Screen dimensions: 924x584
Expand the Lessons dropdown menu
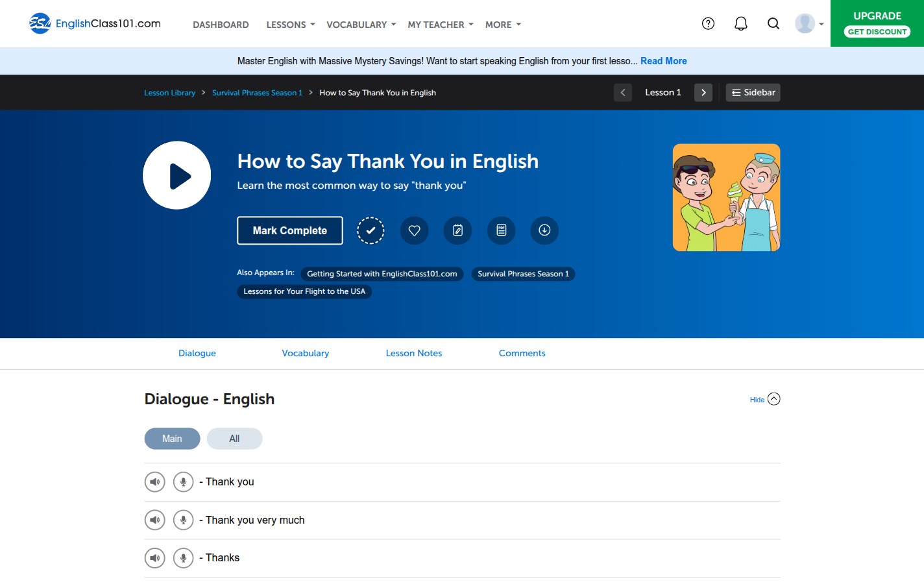click(291, 25)
